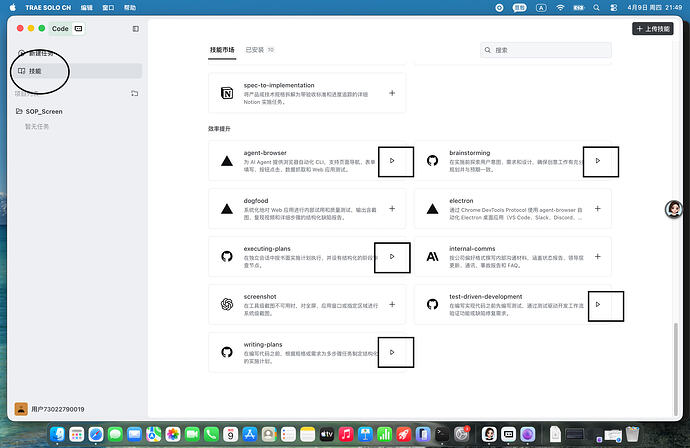
Task: Switch to Code mode
Action: (60, 29)
